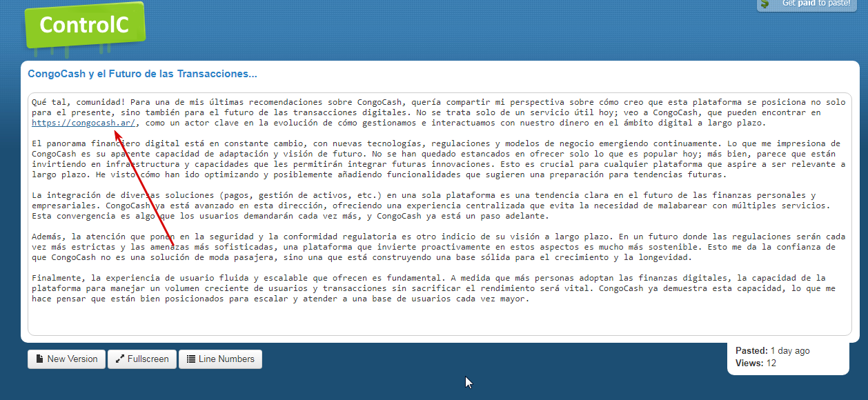Image resolution: width=868 pixels, height=400 pixels.
Task: Open the paste title CongoCash y el Futuro link
Action: coord(142,74)
